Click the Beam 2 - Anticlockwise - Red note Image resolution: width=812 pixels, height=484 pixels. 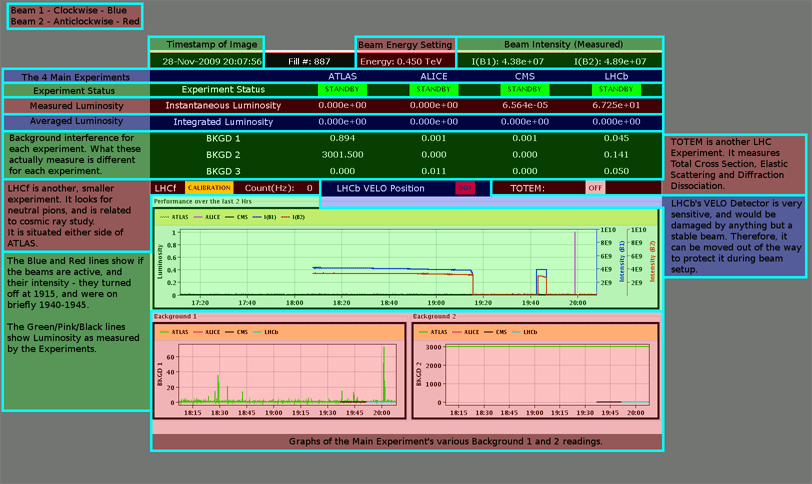[x=75, y=22]
